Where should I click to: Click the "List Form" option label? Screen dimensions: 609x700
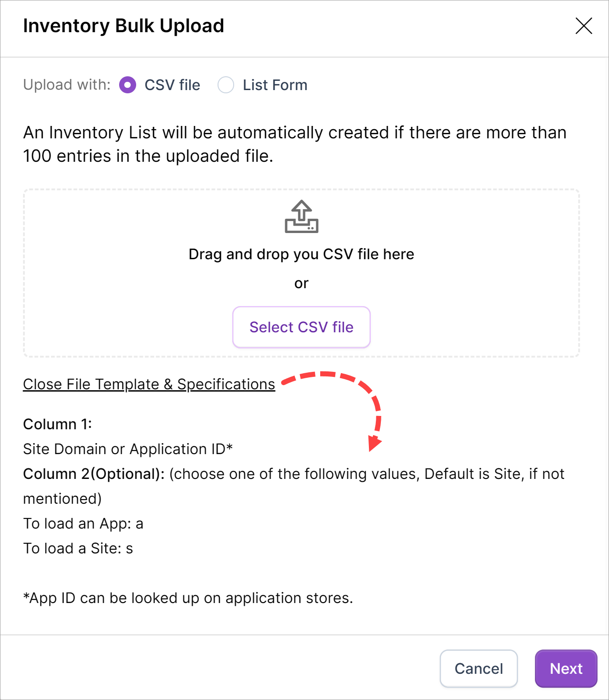[275, 85]
